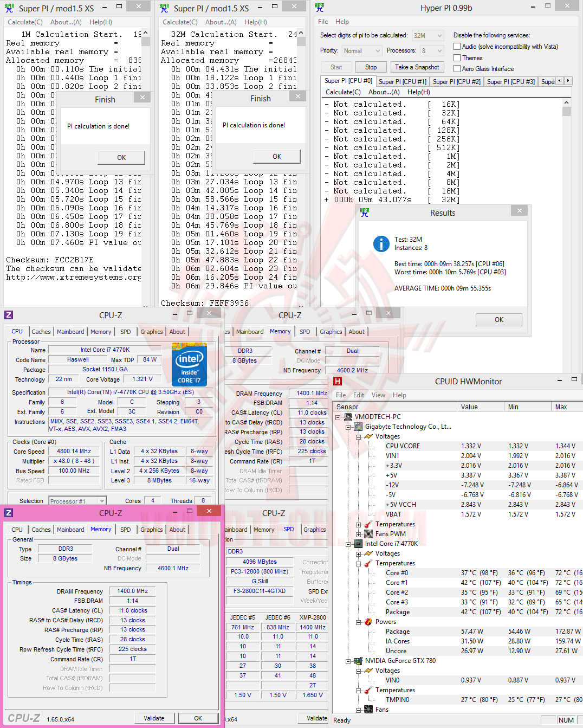Click the Super PI icon in the 1M calculation window title bar
Screen dimensions: 583x728
(9, 8)
